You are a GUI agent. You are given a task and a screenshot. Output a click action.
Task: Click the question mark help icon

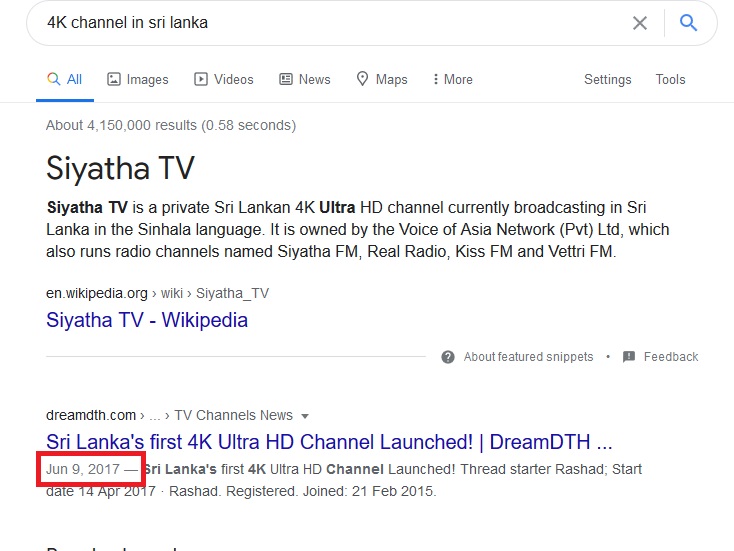(x=448, y=357)
